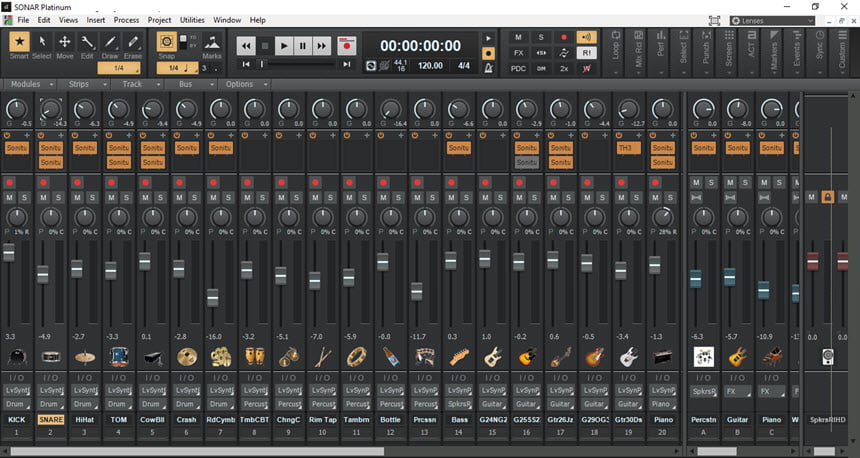Open the Track dropdown menu
Viewport: 860px width, 458px height.
[139, 84]
